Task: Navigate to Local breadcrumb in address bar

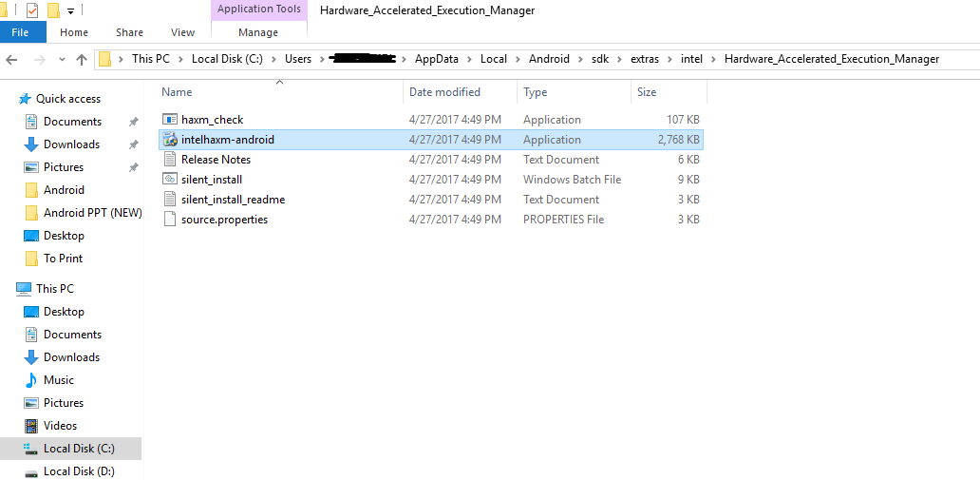Action: click(x=493, y=60)
